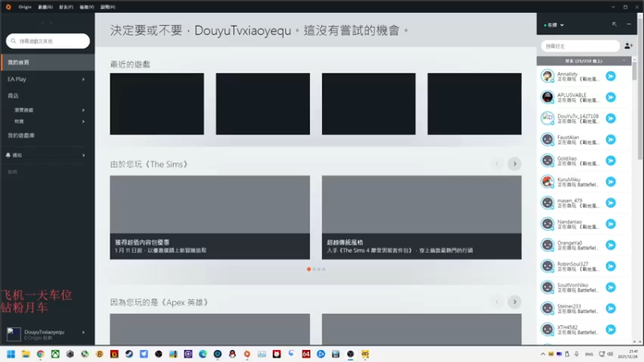Click the friends list scrollbar
644x362 pixels.
634,72
